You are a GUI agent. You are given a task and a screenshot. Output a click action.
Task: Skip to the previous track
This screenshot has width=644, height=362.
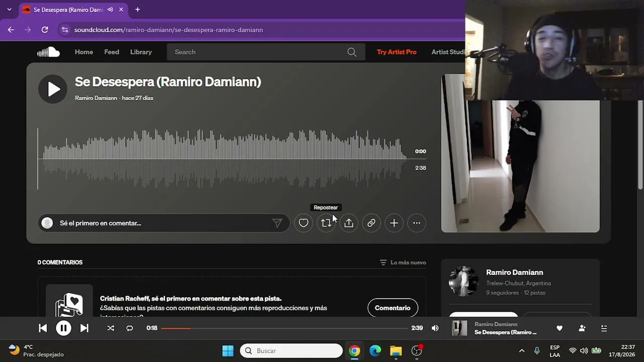[43, 328]
